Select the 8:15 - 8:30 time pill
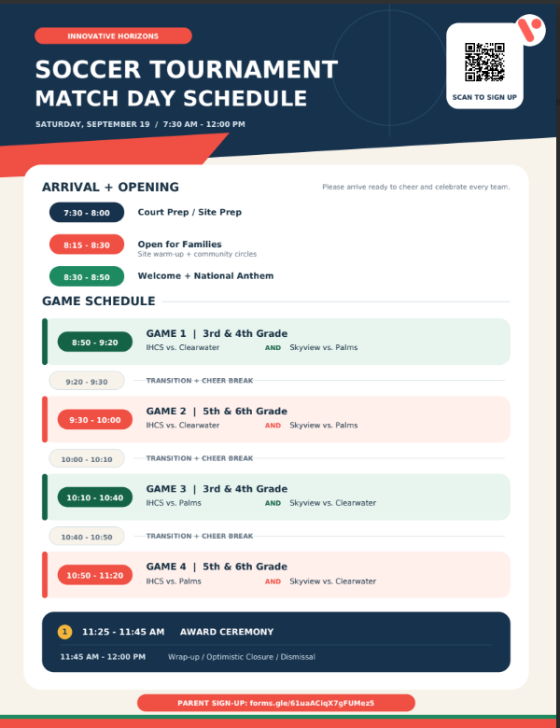This screenshot has width=560, height=728. pos(87,245)
